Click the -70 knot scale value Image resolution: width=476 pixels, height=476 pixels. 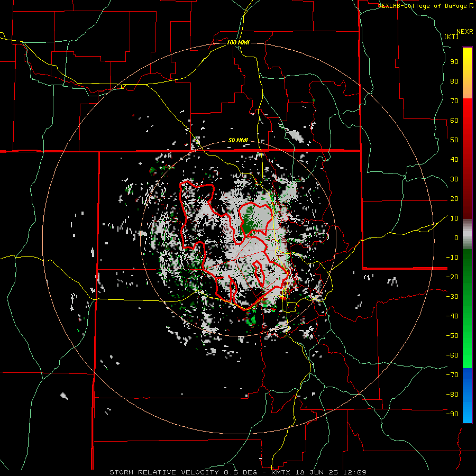pyautogui.click(x=452, y=375)
